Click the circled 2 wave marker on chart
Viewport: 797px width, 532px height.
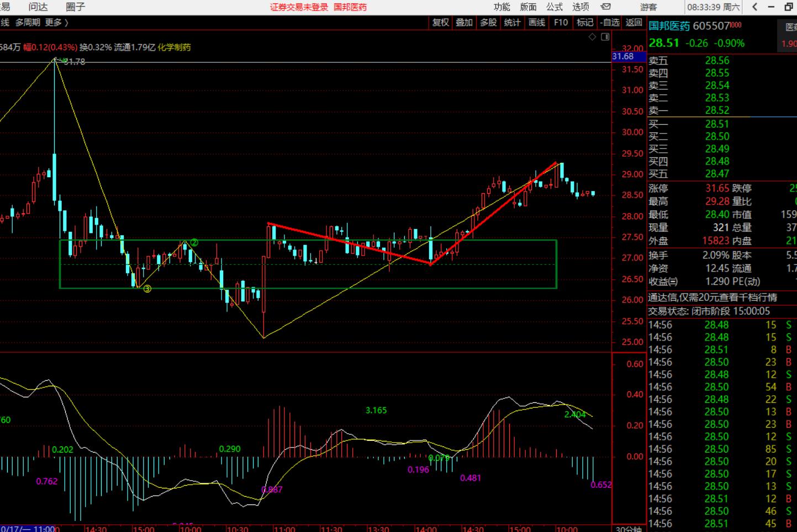[194, 243]
